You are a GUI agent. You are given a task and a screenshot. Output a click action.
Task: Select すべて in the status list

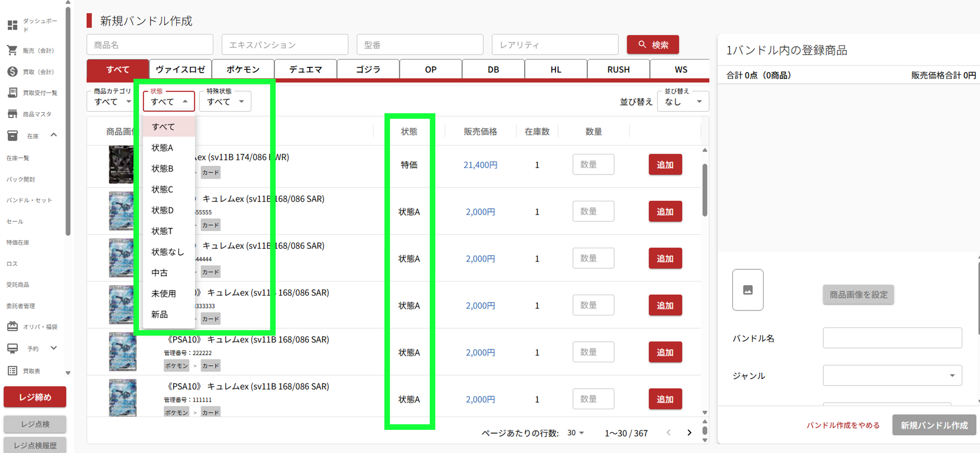pos(169,127)
